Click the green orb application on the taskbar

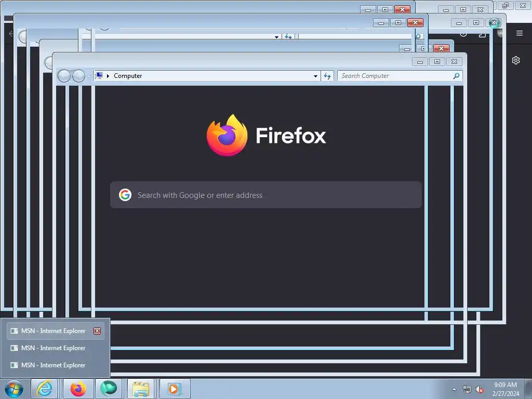pyautogui.click(x=109, y=389)
